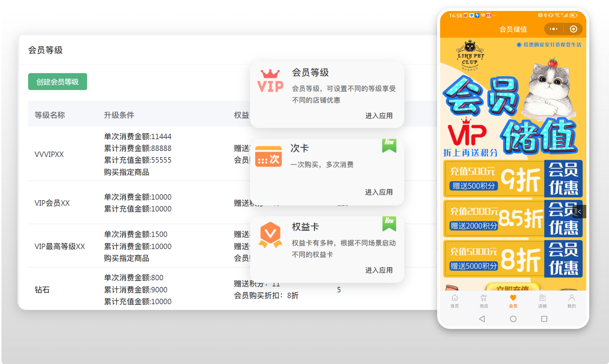Expand the side panel arrow on phone

(579, 212)
